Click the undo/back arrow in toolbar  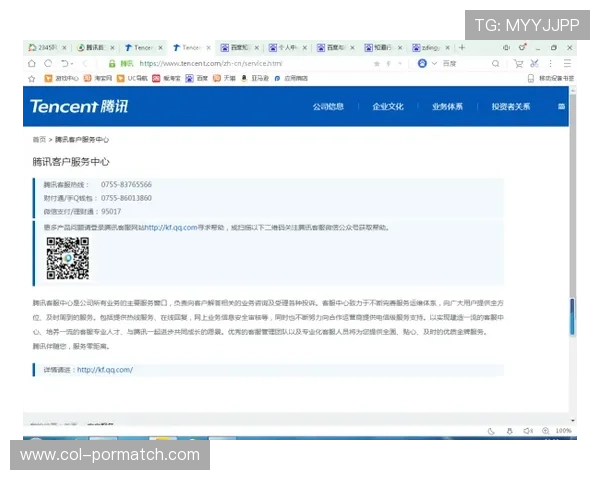click(x=64, y=64)
